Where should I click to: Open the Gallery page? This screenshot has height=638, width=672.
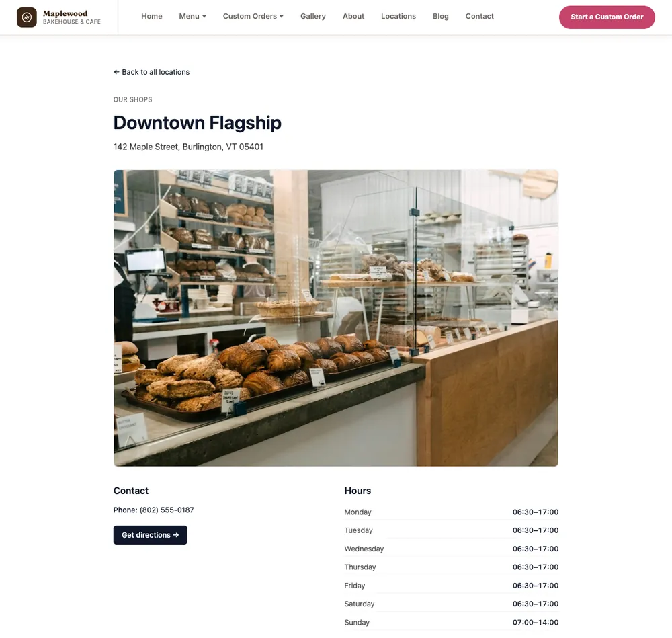pyautogui.click(x=313, y=16)
